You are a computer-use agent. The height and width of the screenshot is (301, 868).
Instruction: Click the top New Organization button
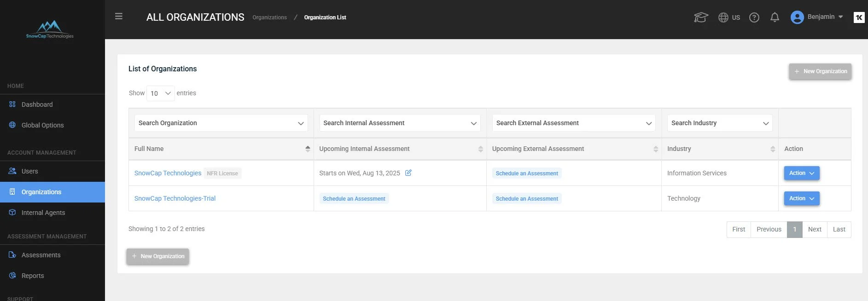(x=820, y=71)
